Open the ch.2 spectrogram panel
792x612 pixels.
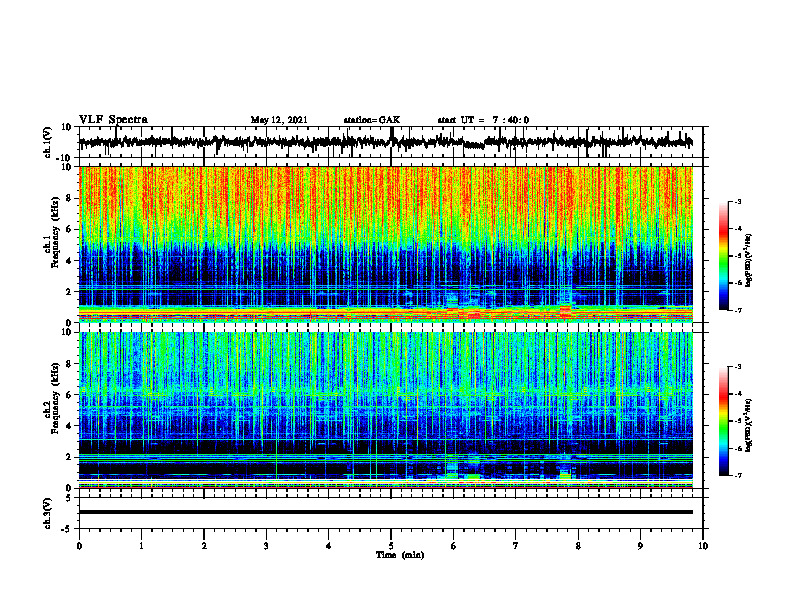tap(385, 410)
